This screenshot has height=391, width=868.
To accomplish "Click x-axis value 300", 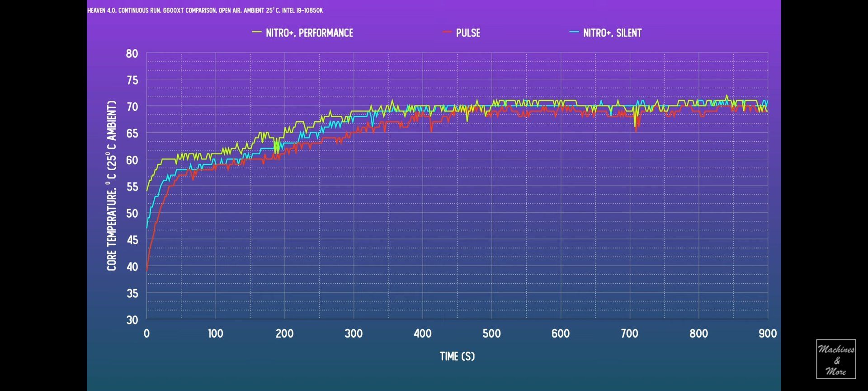I will (x=354, y=334).
